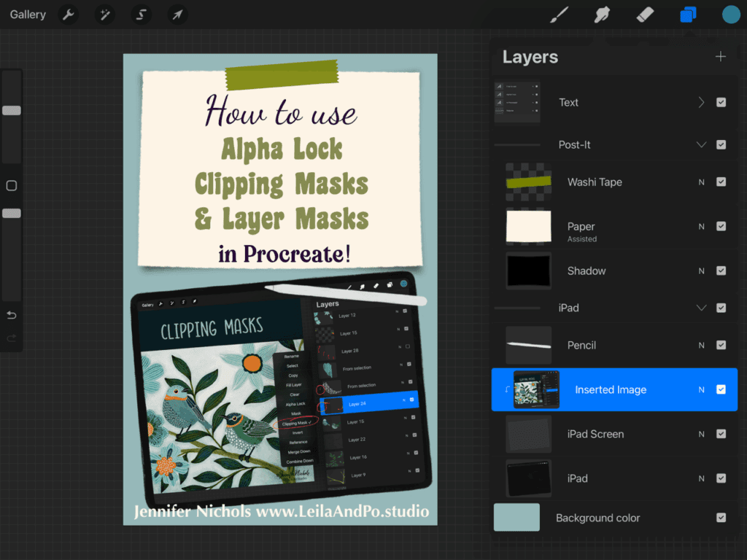Open blend mode N for Inserted Image

(701, 389)
